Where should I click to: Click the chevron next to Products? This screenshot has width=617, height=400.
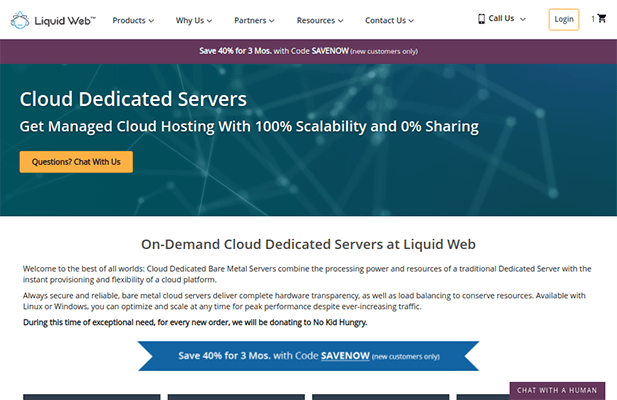pyautogui.click(x=151, y=21)
